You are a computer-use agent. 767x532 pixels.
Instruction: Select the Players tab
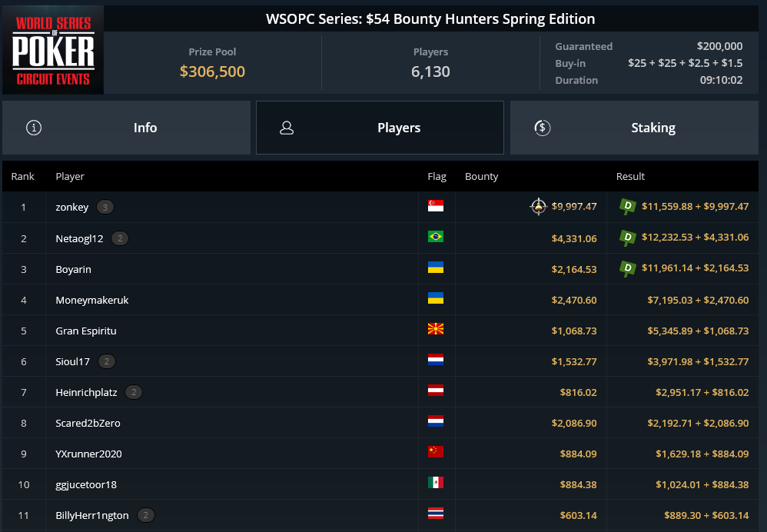[380, 128]
